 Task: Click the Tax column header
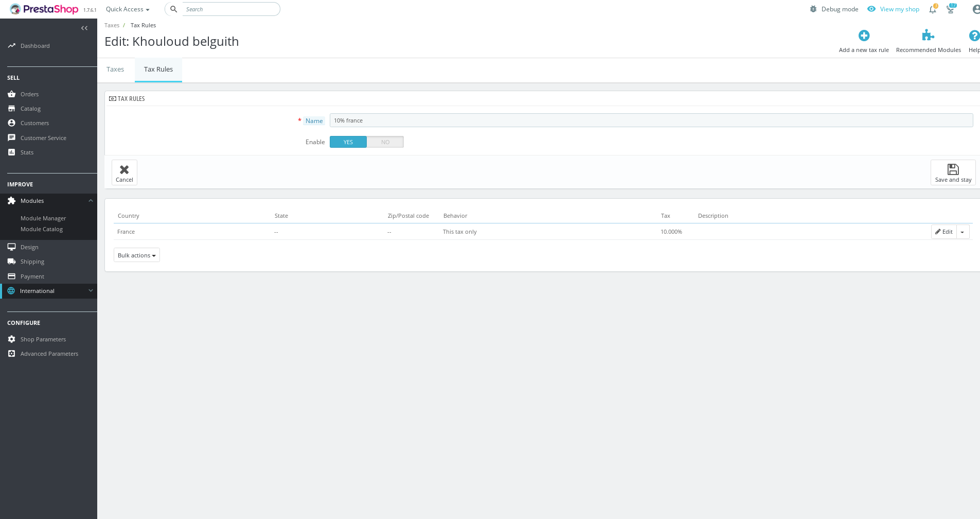[x=666, y=216]
